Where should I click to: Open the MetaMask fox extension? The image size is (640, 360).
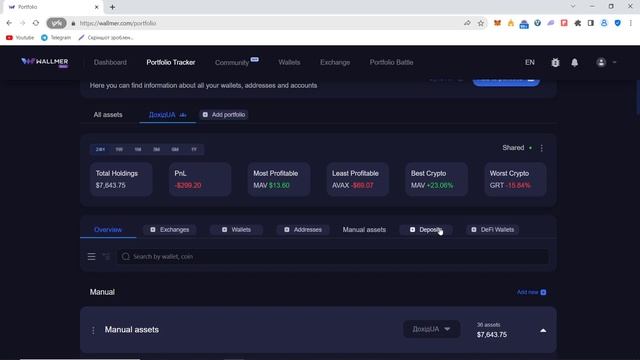tap(497, 23)
